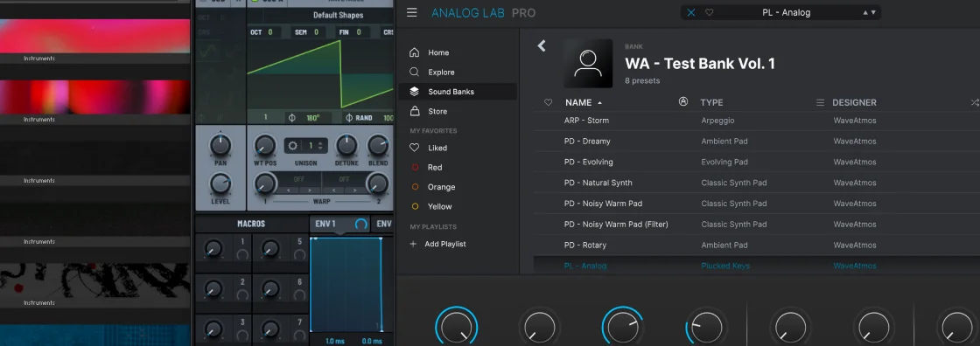Open the PL - Analog preset name field
980x346 pixels.
coord(787,12)
